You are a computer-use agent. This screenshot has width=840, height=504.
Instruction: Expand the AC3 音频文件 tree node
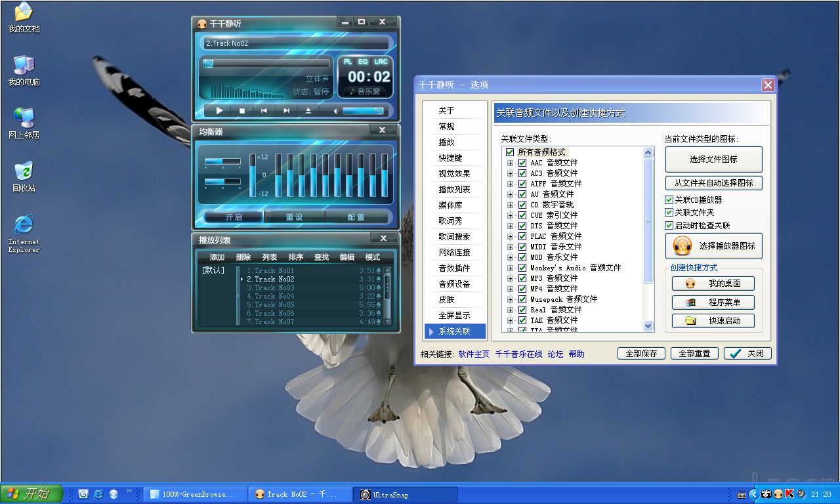pos(510,173)
